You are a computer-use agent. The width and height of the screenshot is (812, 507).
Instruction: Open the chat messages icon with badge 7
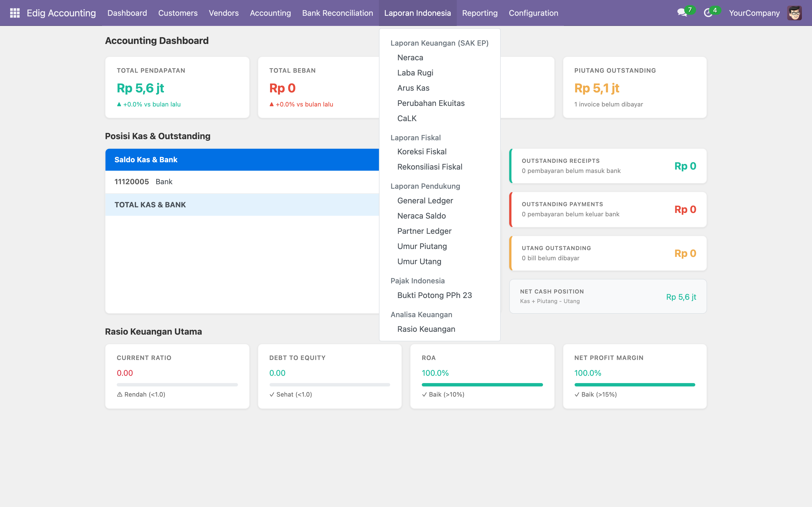[x=682, y=13]
